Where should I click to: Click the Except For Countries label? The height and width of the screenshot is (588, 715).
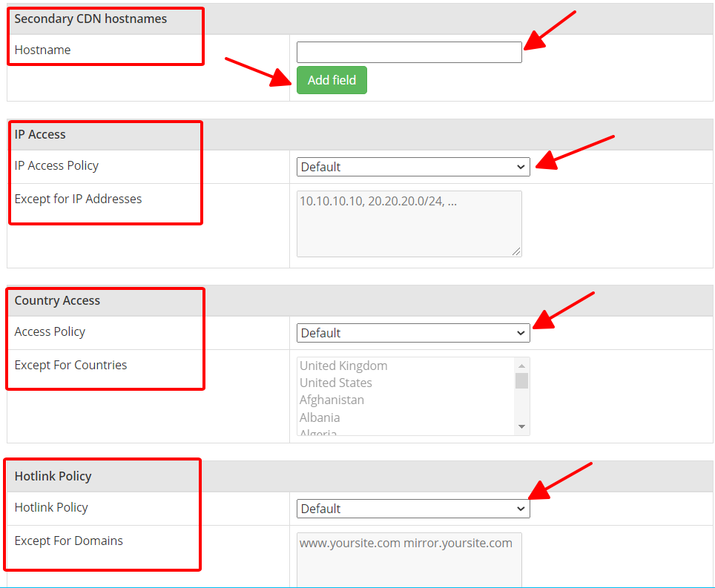(70, 365)
